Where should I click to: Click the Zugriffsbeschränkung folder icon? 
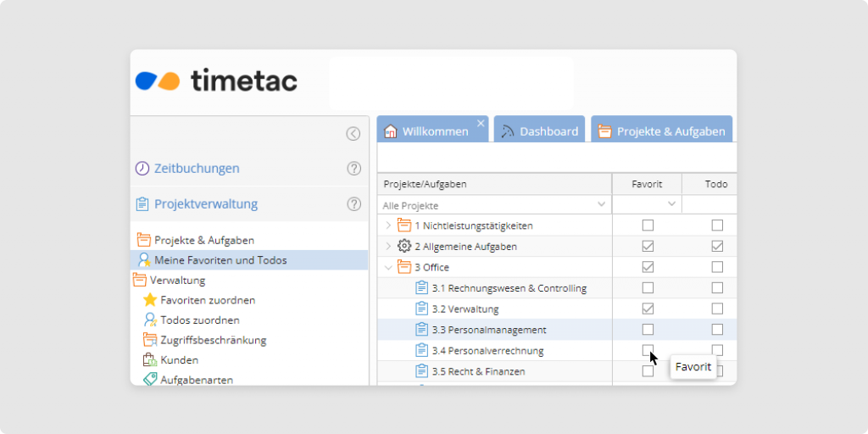150,341
